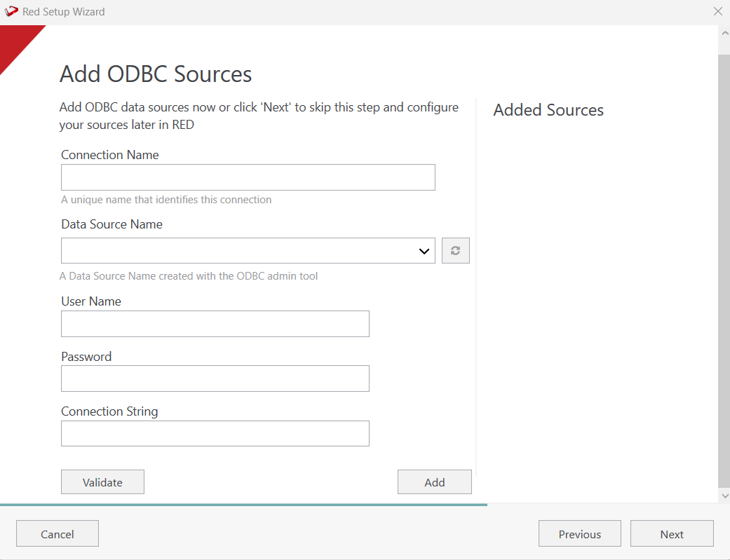Cancel the setup wizard
730x560 pixels.
58,534
